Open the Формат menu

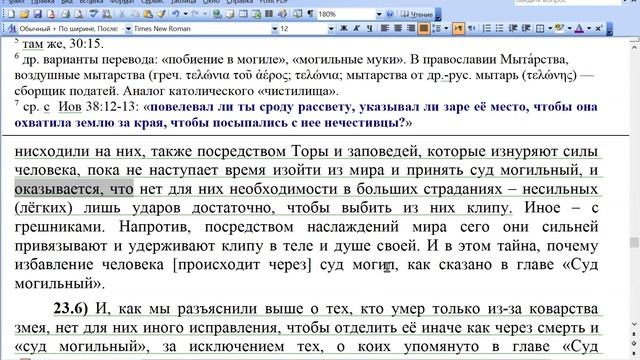point(122,2)
